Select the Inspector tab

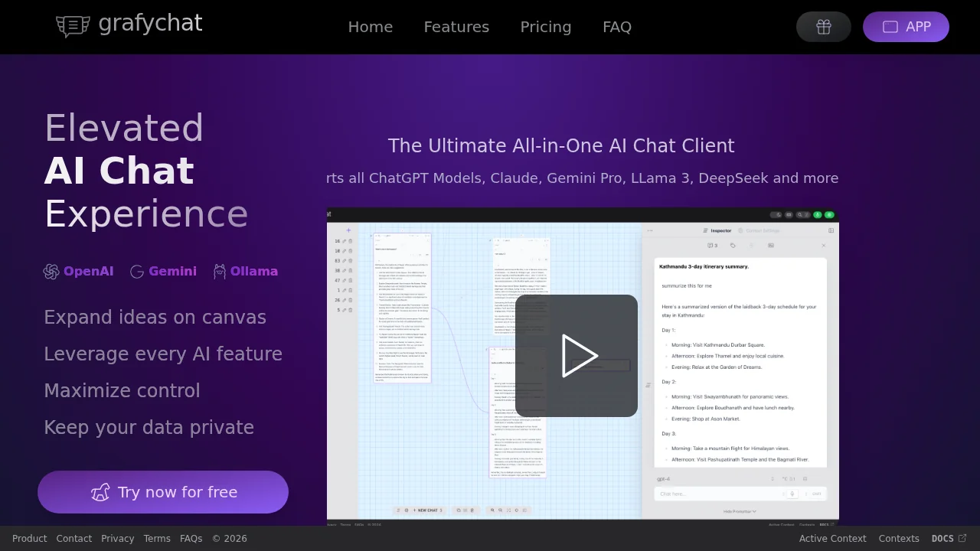click(x=722, y=230)
